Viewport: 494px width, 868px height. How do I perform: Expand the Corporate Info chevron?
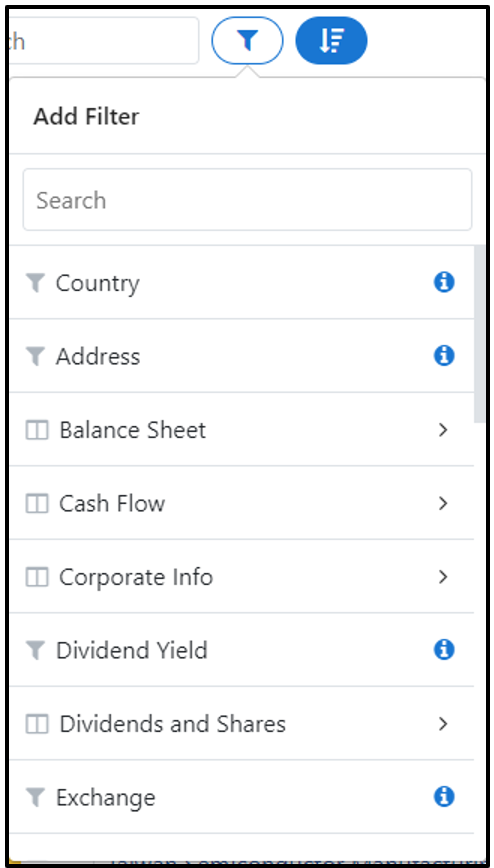click(x=442, y=576)
